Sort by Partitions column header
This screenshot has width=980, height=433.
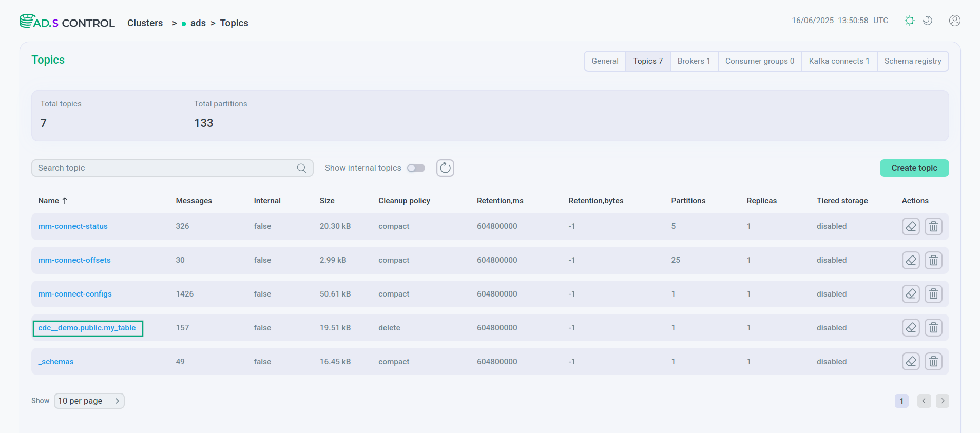[688, 201]
